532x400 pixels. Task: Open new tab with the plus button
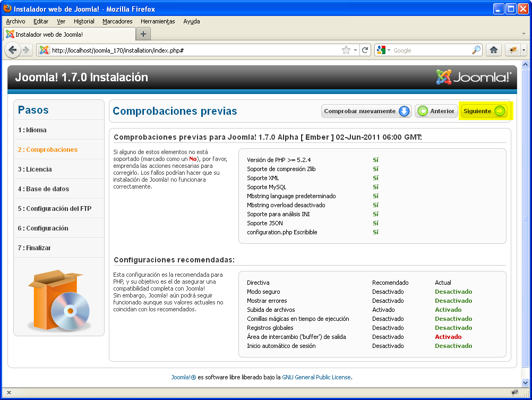click(143, 34)
